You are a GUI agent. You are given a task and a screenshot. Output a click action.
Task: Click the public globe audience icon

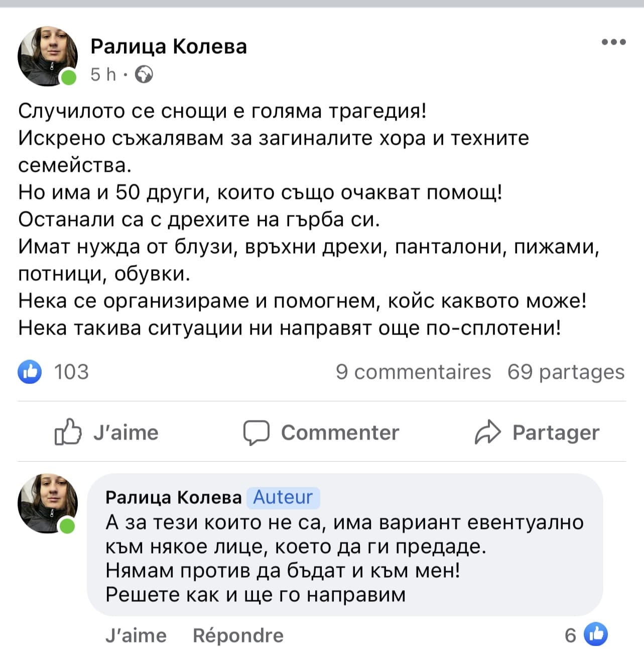[x=144, y=74]
